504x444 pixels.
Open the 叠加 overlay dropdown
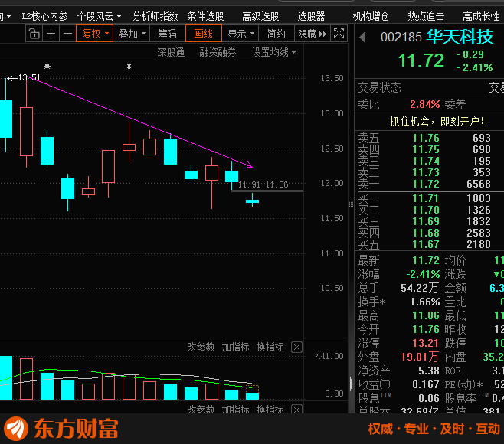(132, 34)
